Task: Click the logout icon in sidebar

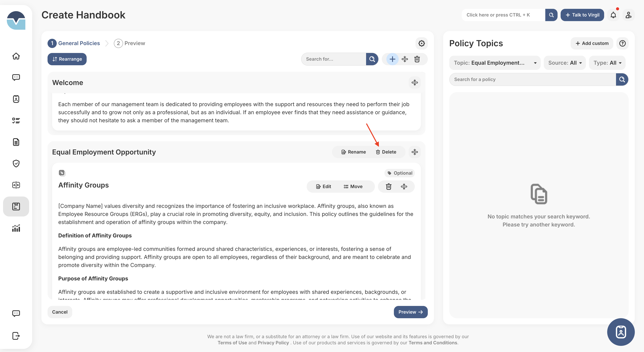Action: click(16, 336)
